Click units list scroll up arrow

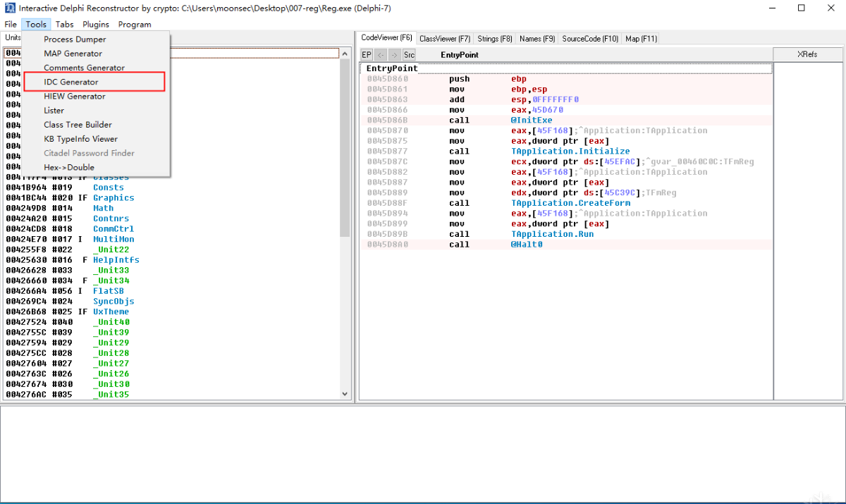[x=345, y=54]
